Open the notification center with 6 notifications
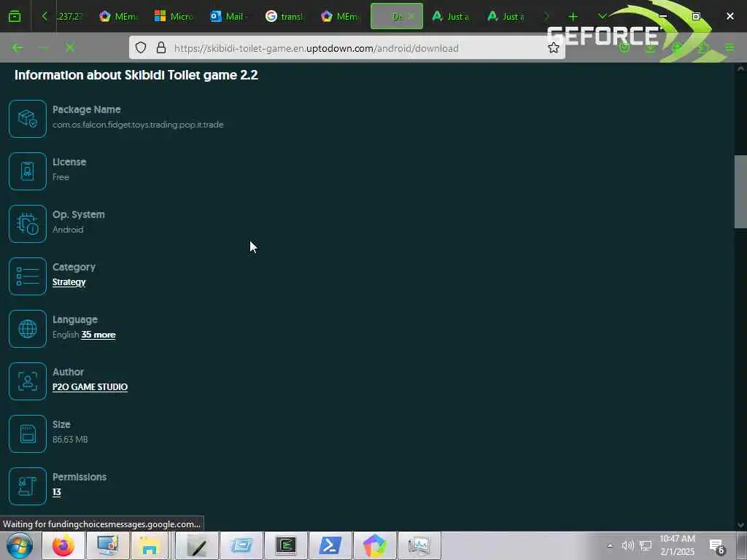The height and width of the screenshot is (560, 747). 718,546
